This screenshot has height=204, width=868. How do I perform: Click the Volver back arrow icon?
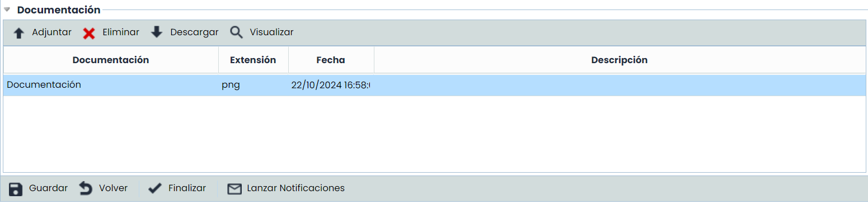[86, 188]
